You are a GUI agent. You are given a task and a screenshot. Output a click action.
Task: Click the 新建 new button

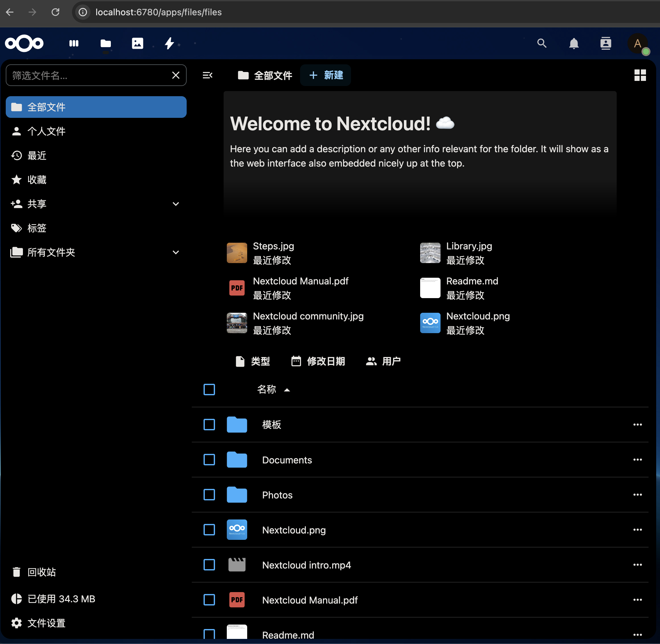[x=326, y=75]
